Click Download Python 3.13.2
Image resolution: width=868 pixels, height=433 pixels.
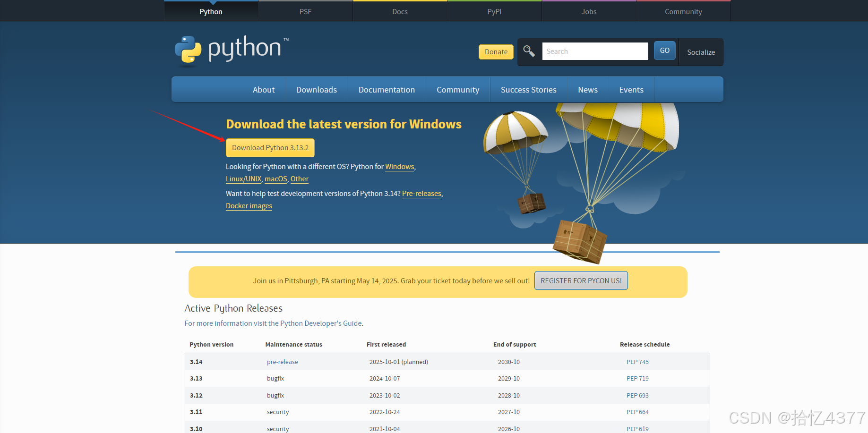pos(270,147)
